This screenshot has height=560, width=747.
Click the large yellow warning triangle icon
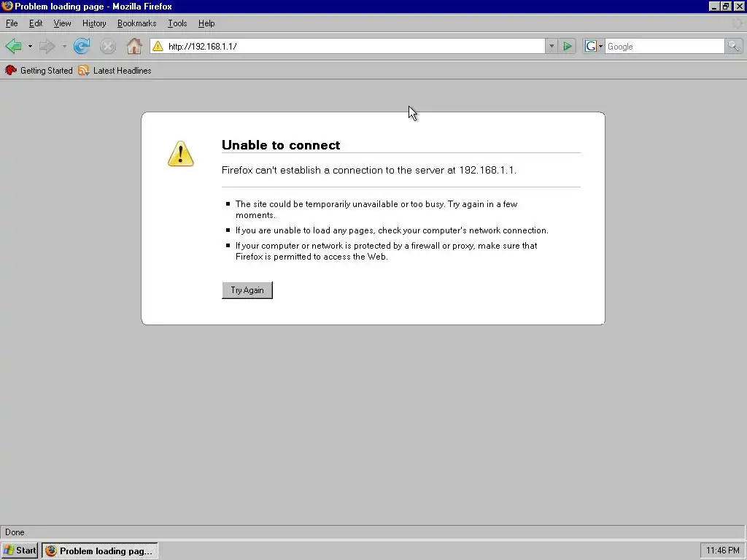181,153
